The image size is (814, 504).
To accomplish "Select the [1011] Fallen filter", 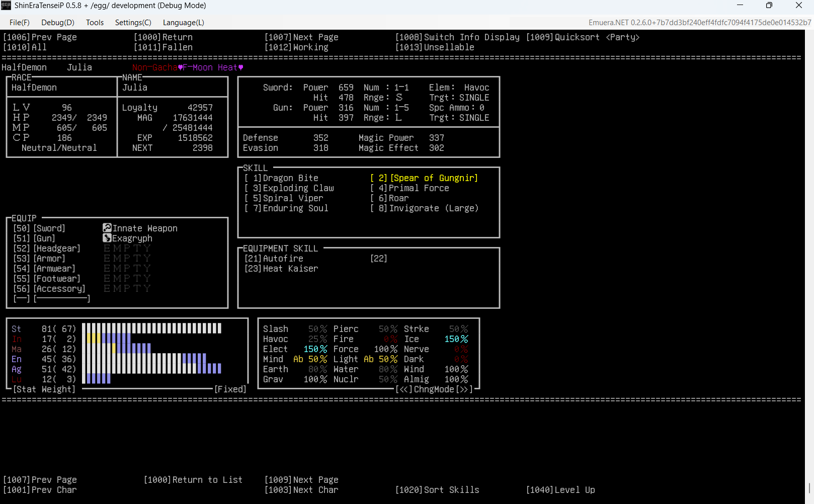I will click(163, 47).
